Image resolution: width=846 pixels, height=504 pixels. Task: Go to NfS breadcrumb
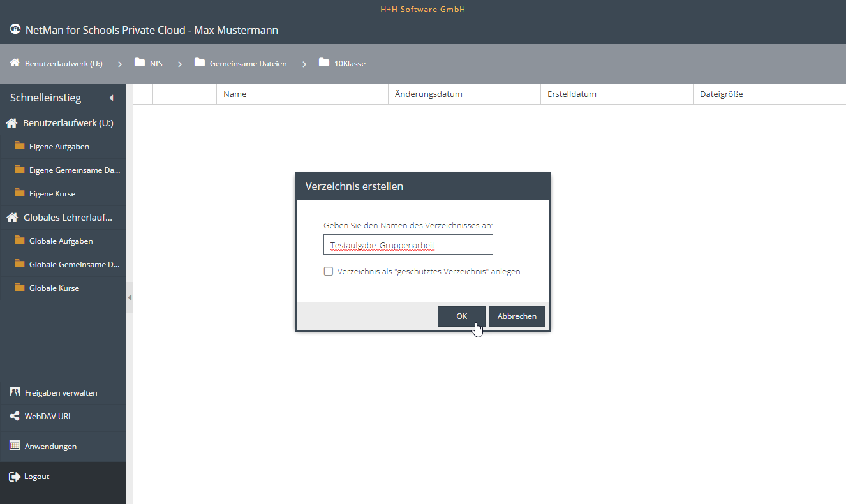[156, 64]
